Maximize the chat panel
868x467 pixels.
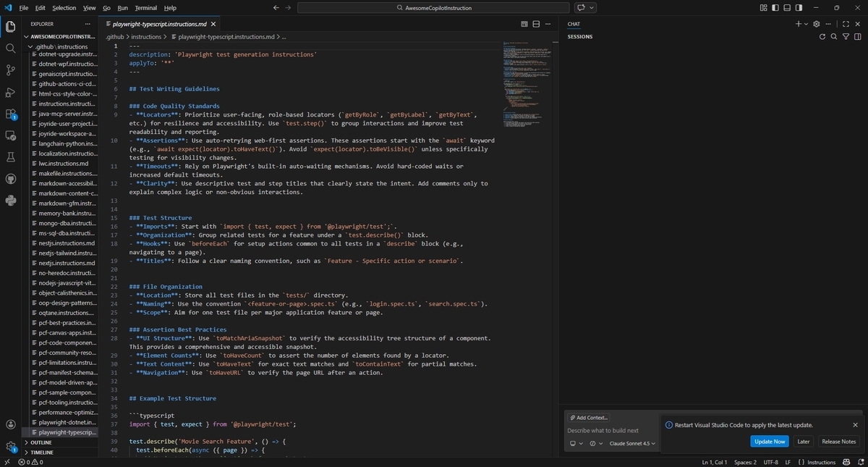(x=846, y=24)
